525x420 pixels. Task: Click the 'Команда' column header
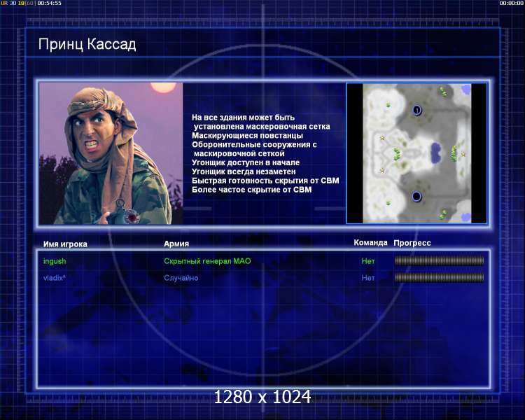click(x=370, y=243)
